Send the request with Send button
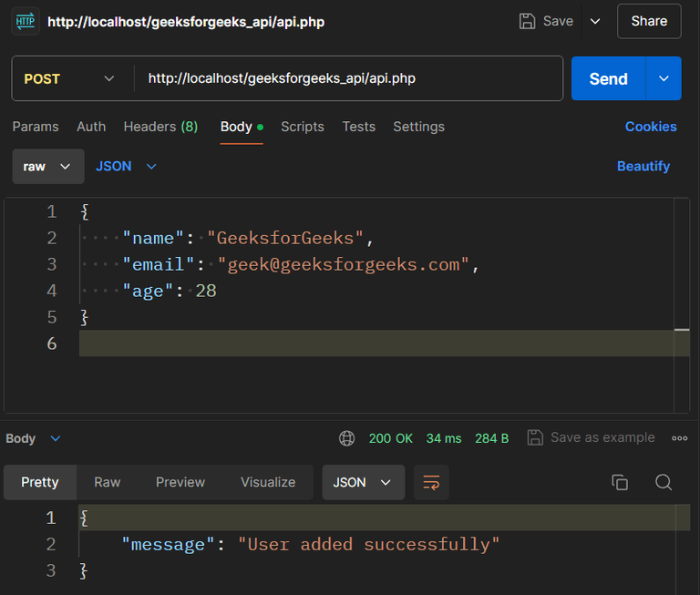The height and width of the screenshot is (595, 700). [x=609, y=78]
